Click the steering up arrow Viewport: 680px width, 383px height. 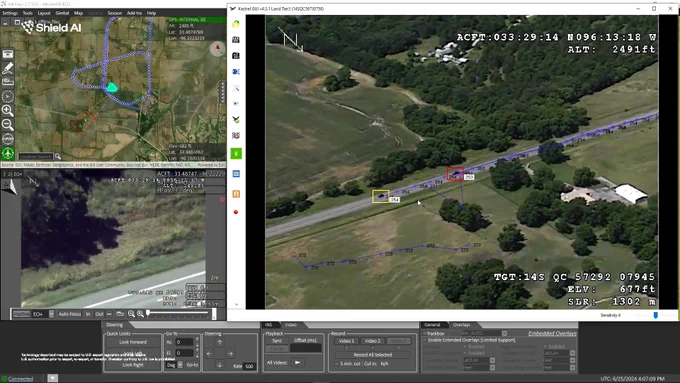[219, 343]
